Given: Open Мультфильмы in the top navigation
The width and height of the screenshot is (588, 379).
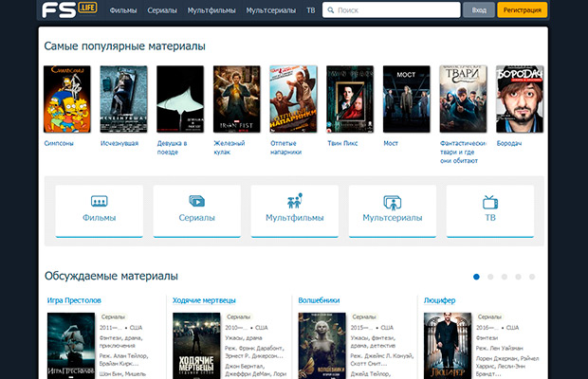Looking at the screenshot, I should pyautogui.click(x=211, y=11).
